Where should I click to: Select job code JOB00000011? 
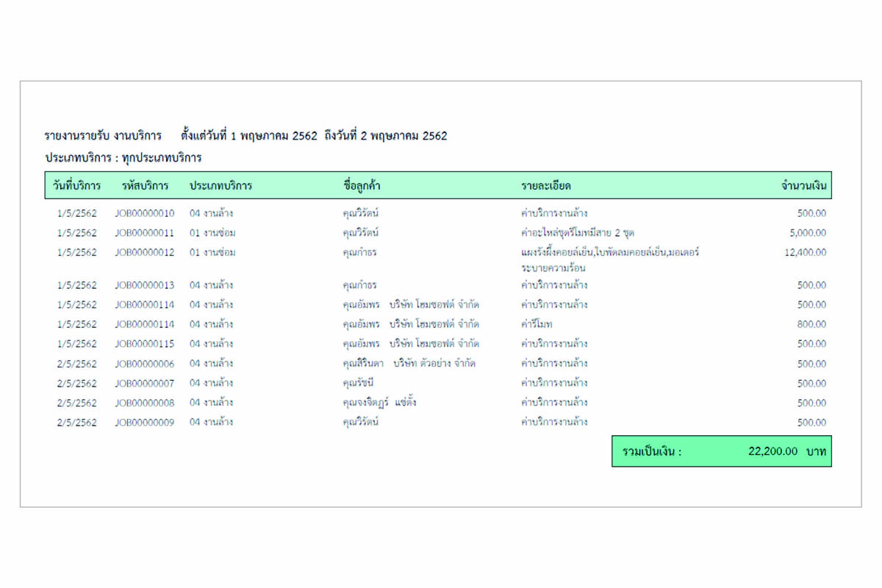[x=145, y=233]
